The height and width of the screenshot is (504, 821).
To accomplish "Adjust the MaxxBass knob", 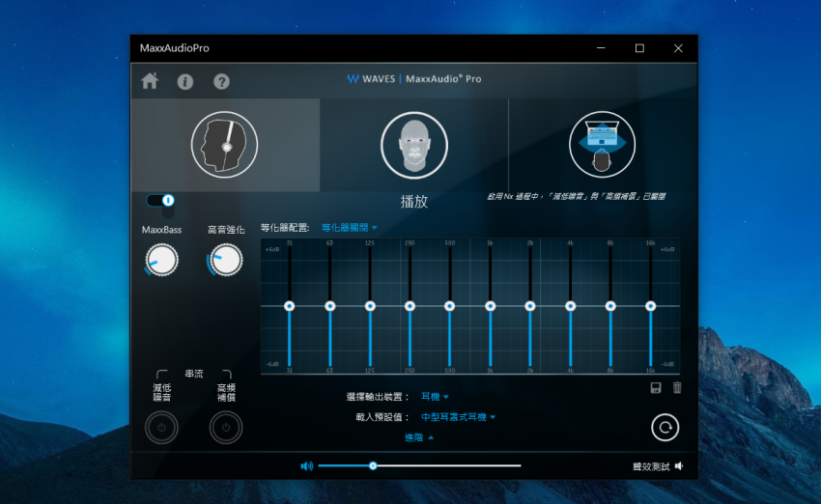I will (x=162, y=260).
